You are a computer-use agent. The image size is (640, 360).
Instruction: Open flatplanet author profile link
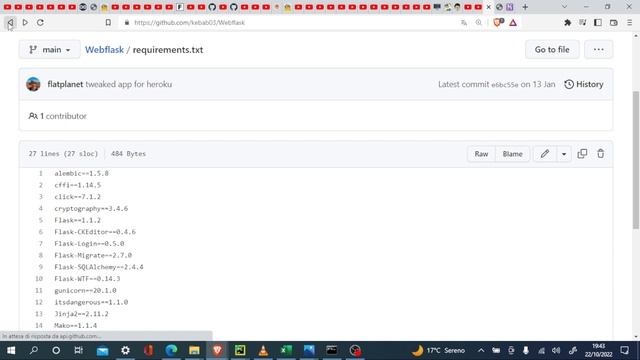[x=65, y=84]
